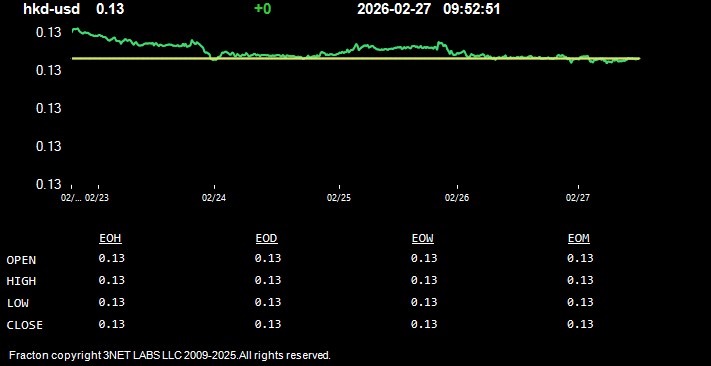Click the 02/25 x-axis date label

[339, 198]
